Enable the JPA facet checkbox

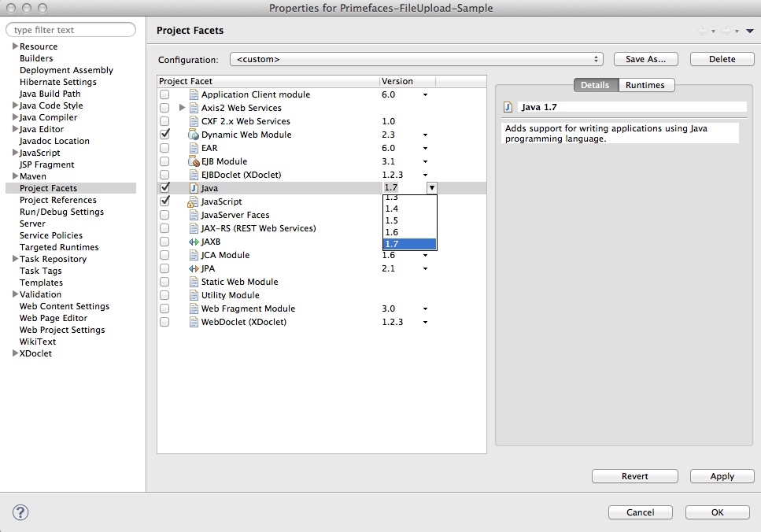(x=165, y=268)
